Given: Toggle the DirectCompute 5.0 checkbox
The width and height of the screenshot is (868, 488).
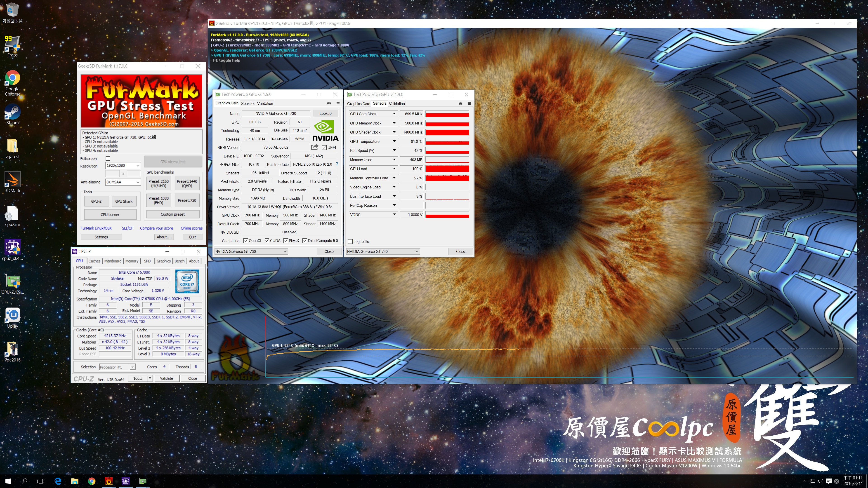Looking at the screenshot, I should pos(305,240).
